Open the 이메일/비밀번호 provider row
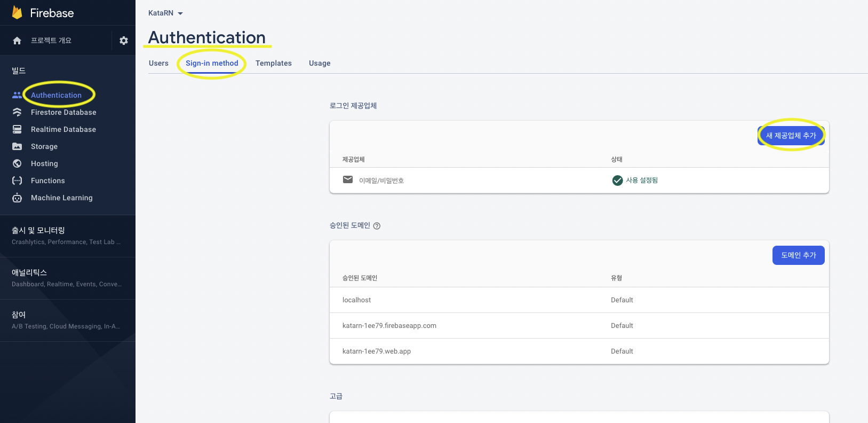 579,181
